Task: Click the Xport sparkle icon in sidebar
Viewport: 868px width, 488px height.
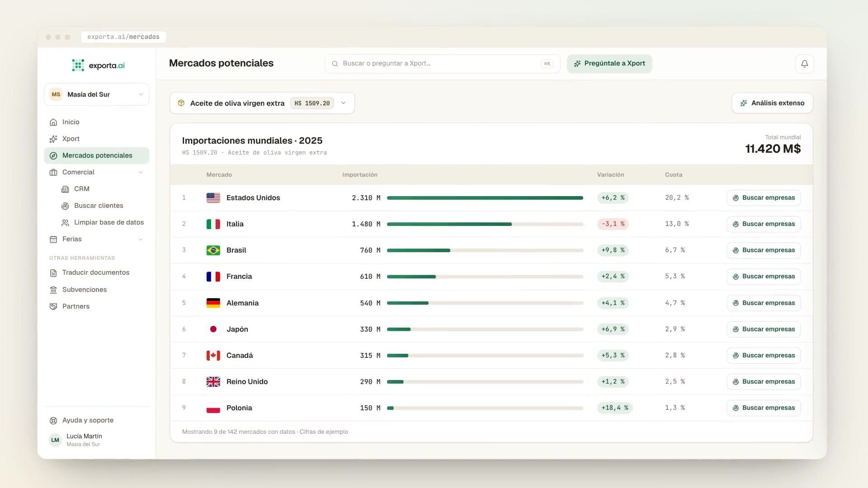Action: [53, 139]
